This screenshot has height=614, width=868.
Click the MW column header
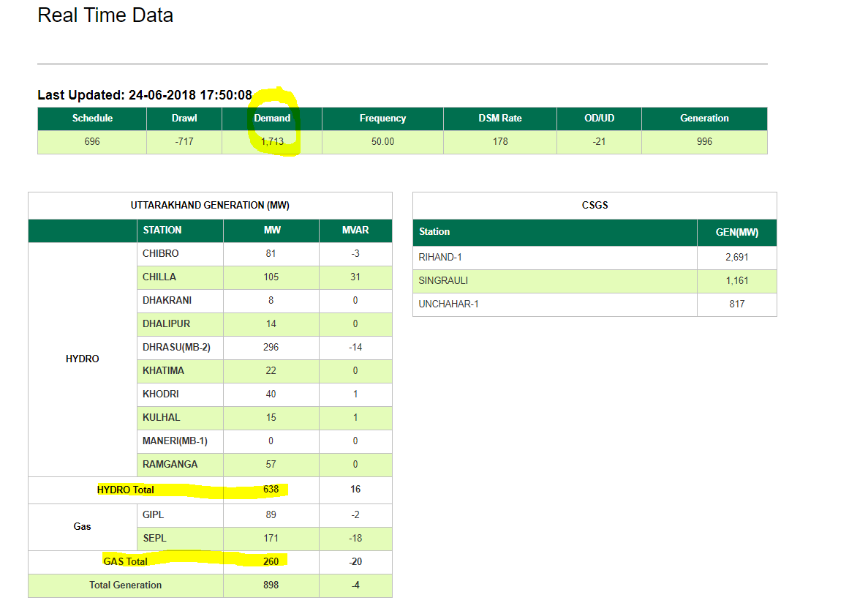pos(272,231)
